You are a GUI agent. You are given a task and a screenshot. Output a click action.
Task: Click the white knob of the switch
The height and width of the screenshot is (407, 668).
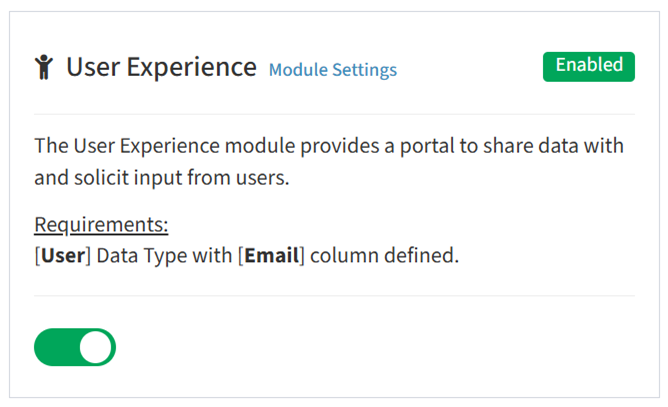tap(95, 347)
